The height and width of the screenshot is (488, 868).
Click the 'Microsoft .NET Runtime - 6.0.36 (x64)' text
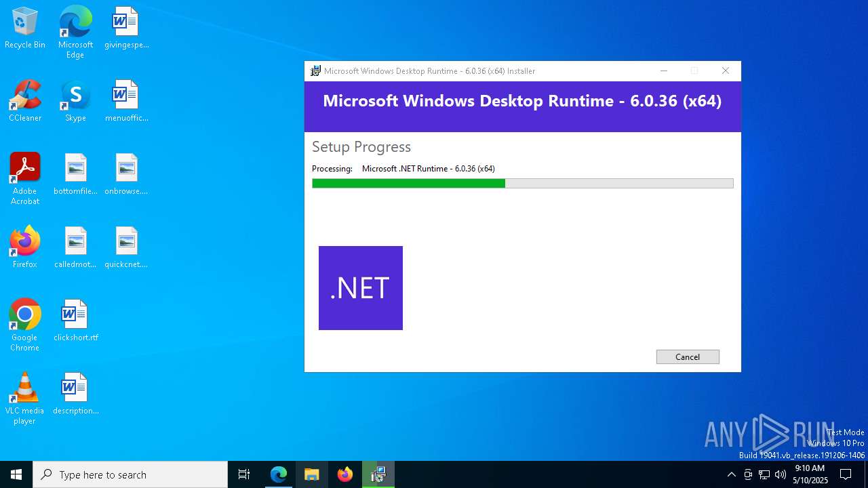coord(429,169)
